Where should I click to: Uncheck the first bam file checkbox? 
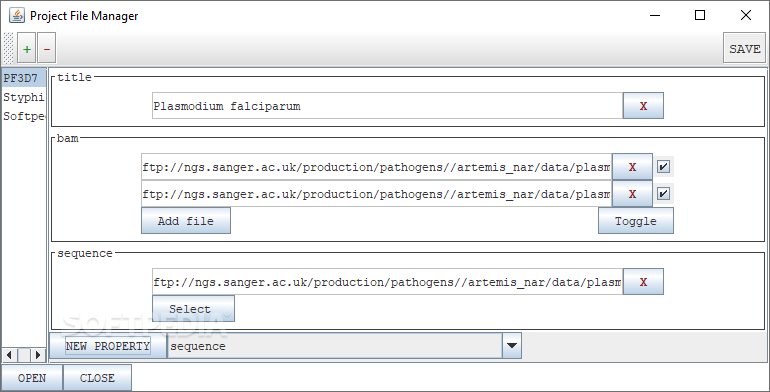click(x=663, y=167)
